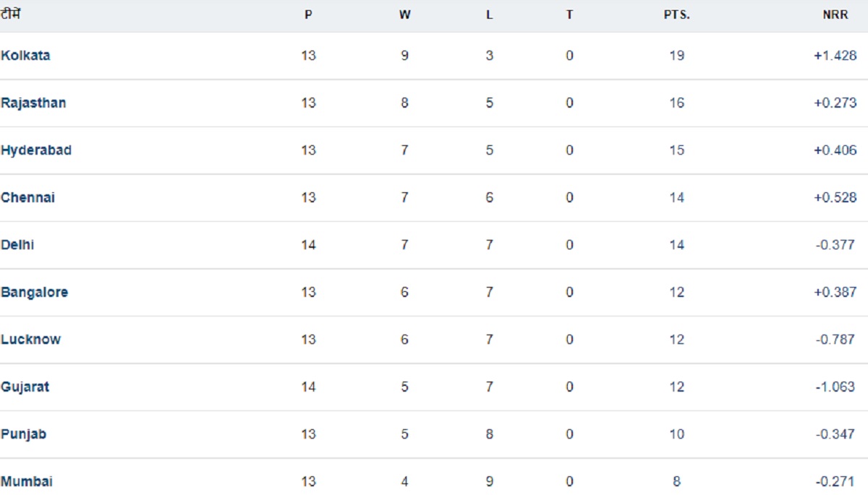Viewport: 868px width, 495px height.
Task: Open the Rajasthan team link
Action: tap(33, 103)
